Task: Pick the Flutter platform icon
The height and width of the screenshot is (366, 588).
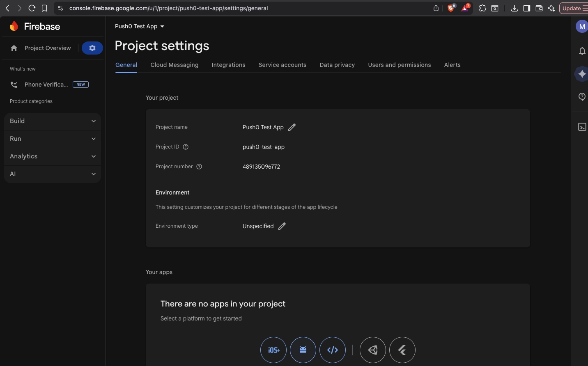Action: point(402,350)
